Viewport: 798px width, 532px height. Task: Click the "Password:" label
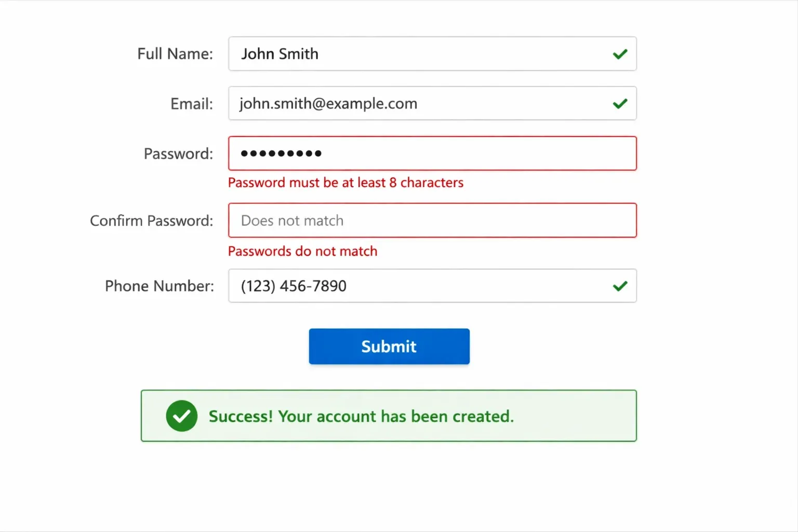pos(178,154)
